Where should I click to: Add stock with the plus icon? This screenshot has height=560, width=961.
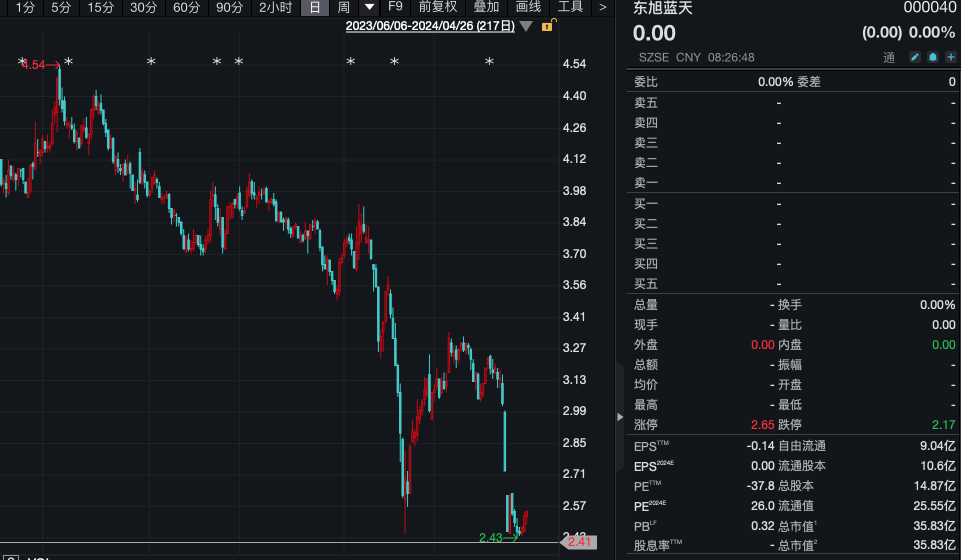(x=951, y=57)
